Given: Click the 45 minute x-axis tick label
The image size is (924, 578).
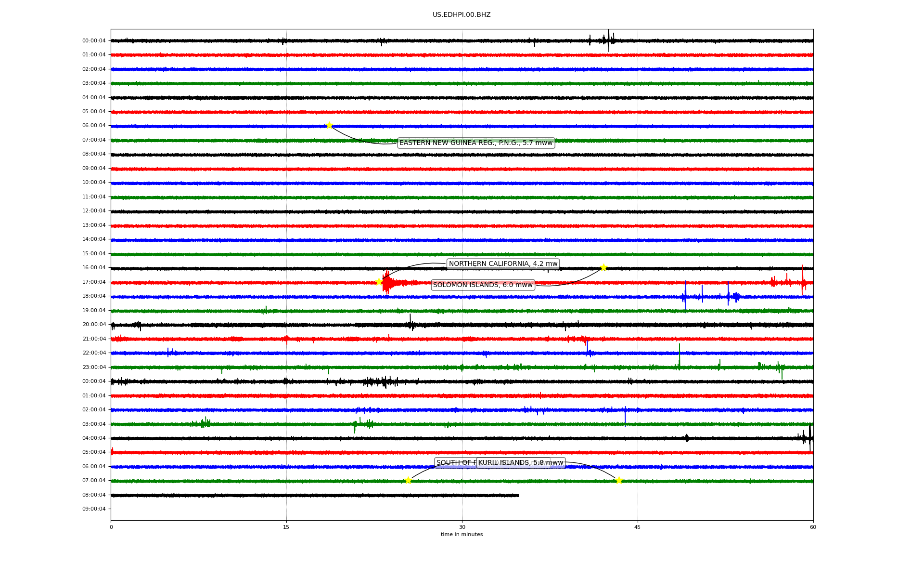Looking at the screenshot, I should pos(638,527).
